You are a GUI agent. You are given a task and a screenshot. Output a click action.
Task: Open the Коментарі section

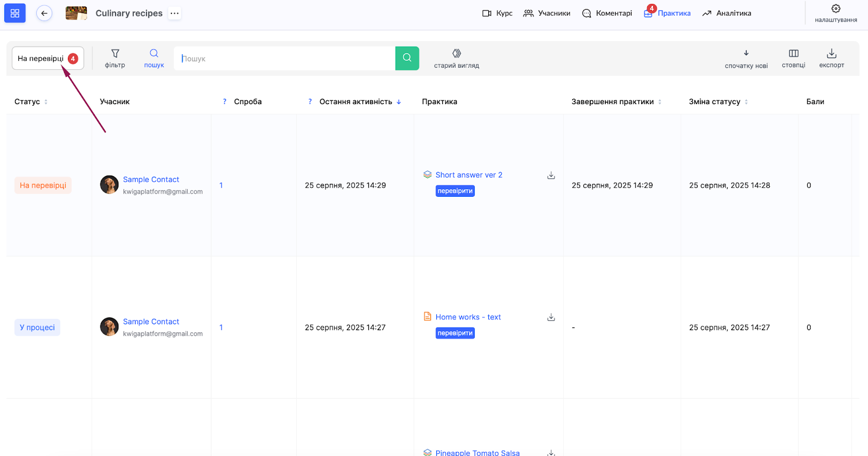point(607,14)
